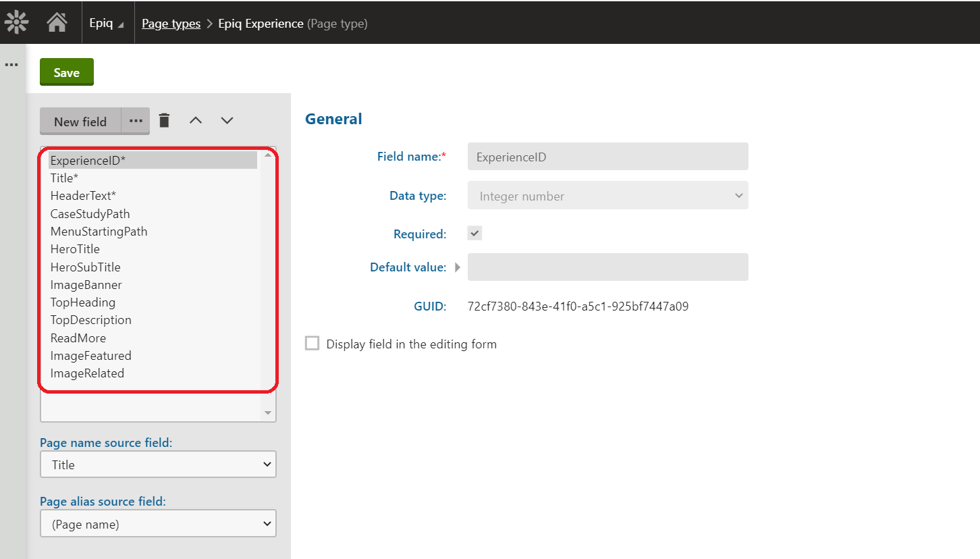Click the home dashboard icon
Image resolution: width=980 pixels, height=559 pixels.
(x=57, y=22)
